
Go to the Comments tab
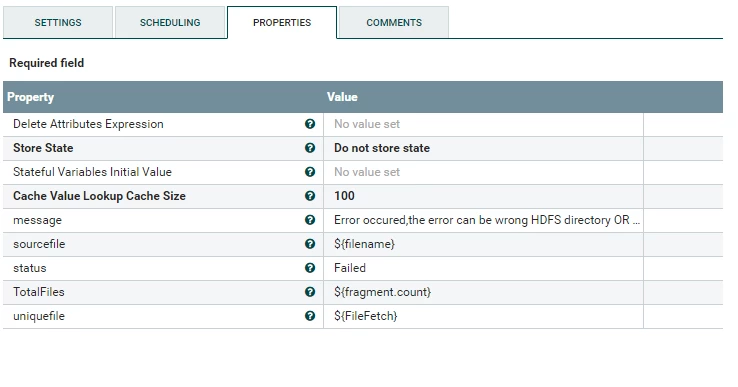[x=394, y=23]
